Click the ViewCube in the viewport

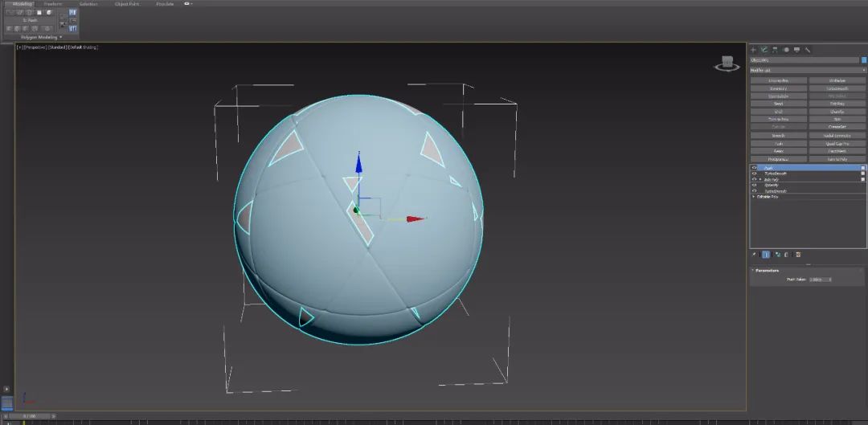(727, 64)
